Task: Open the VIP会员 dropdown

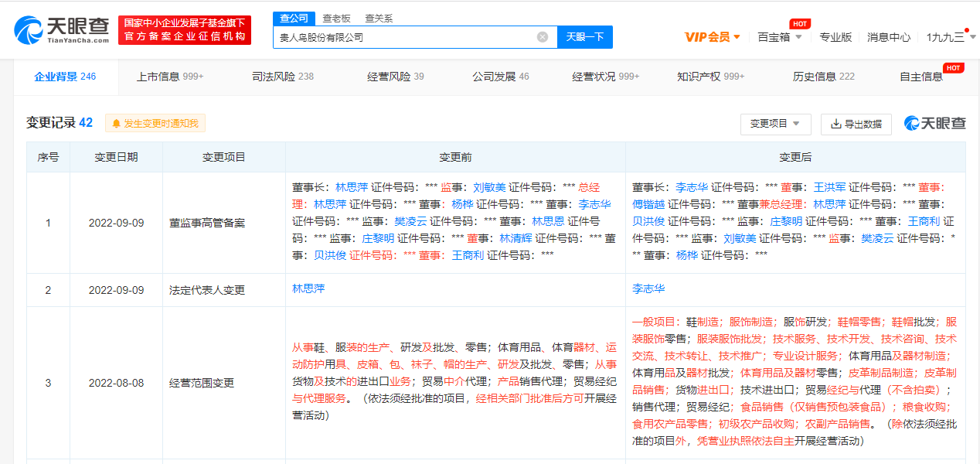Action: [x=712, y=36]
